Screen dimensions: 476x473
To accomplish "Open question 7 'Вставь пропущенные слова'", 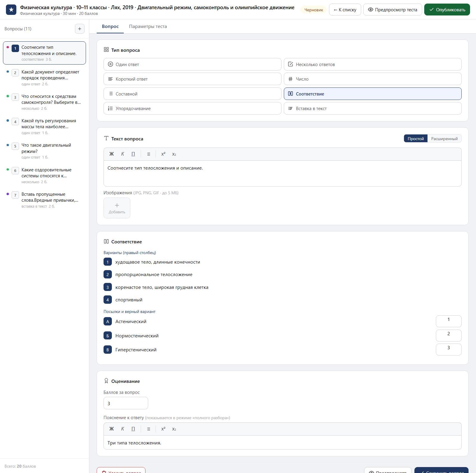I will pyautogui.click(x=45, y=200).
